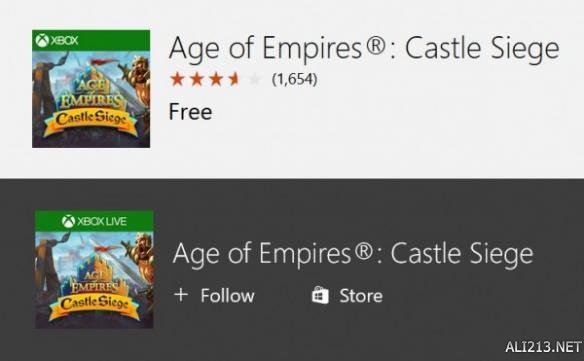Image resolution: width=584 pixels, height=361 pixels.
Task: Select the third orange rating star
Action: (x=216, y=79)
